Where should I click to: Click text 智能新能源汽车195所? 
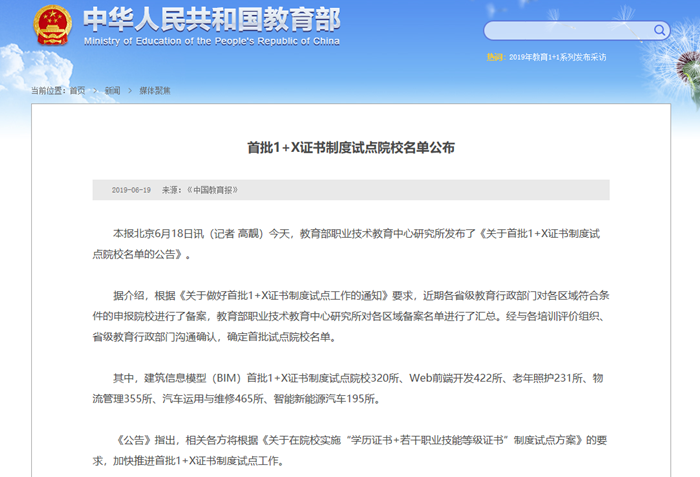pyautogui.click(x=325, y=399)
